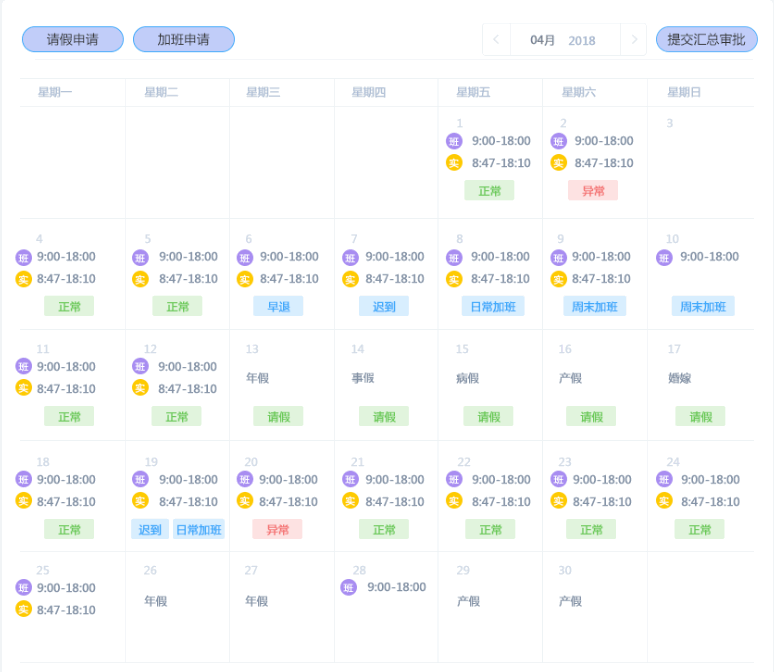Click the purple 班 icon on day 4

pyautogui.click(x=23, y=257)
